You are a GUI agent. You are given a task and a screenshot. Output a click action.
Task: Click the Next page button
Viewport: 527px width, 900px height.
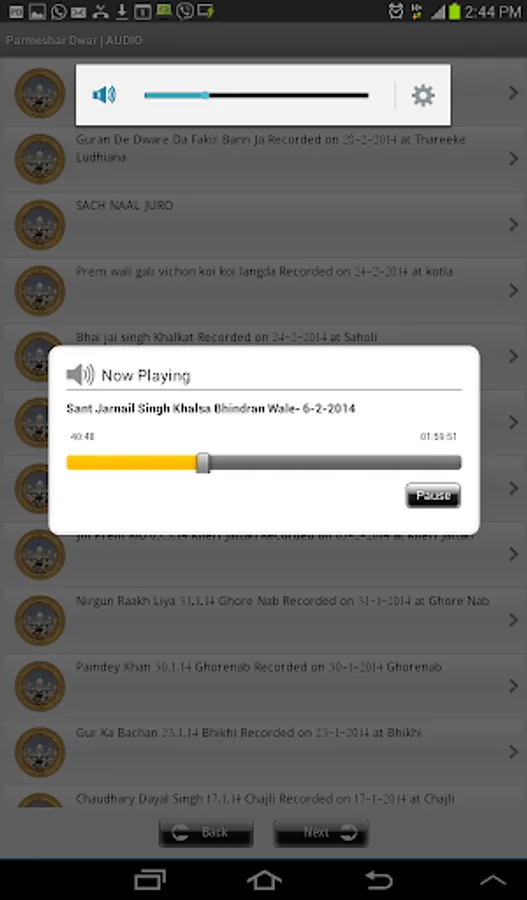coord(321,833)
